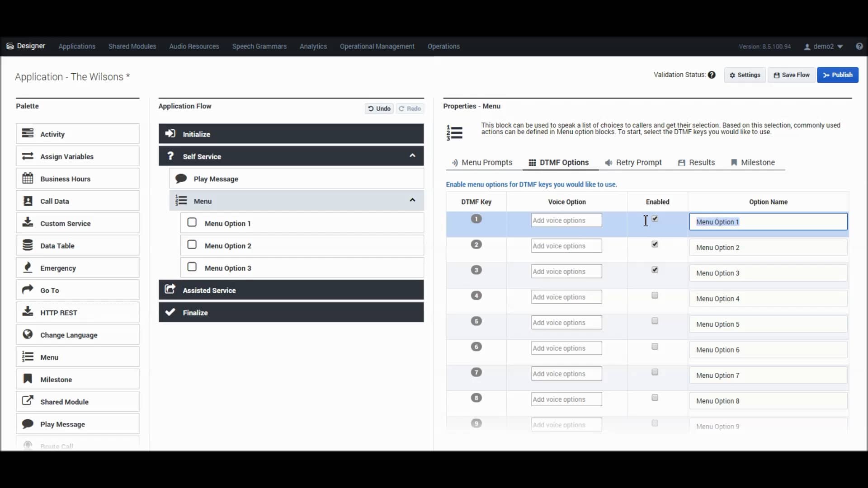The image size is (868, 488).
Task: Select the Change Language globe icon
Action: pos(28,334)
